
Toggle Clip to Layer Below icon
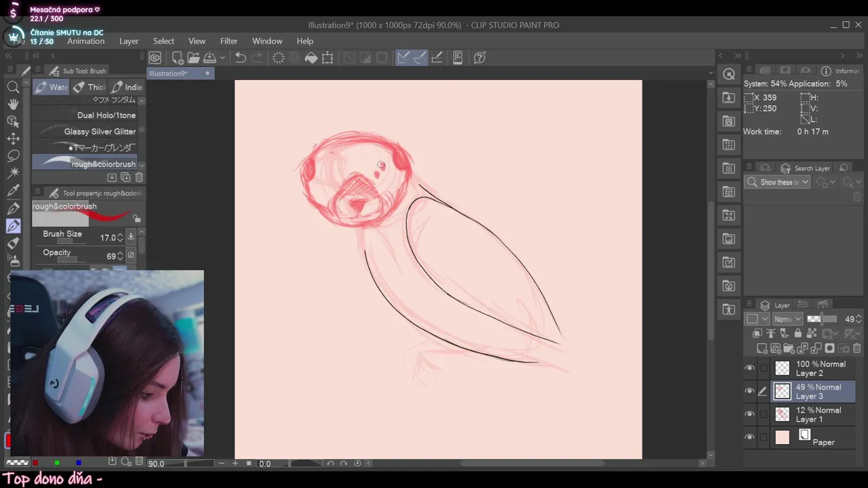[x=758, y=333]
